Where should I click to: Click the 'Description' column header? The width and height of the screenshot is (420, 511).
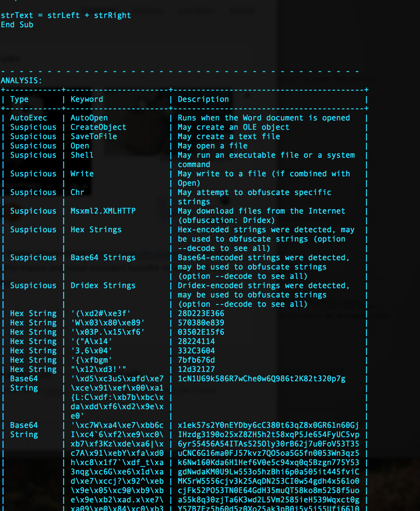(203, 99)
